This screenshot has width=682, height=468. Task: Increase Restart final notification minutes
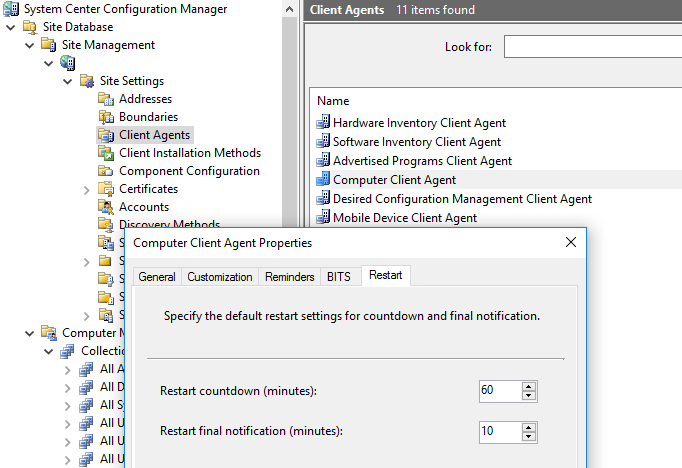528,427
